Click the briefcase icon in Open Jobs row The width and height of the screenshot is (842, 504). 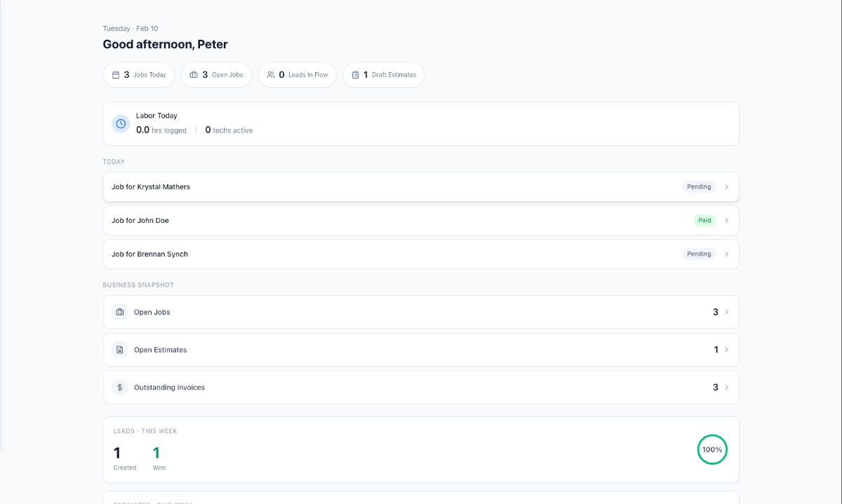(x=120, y=312)
